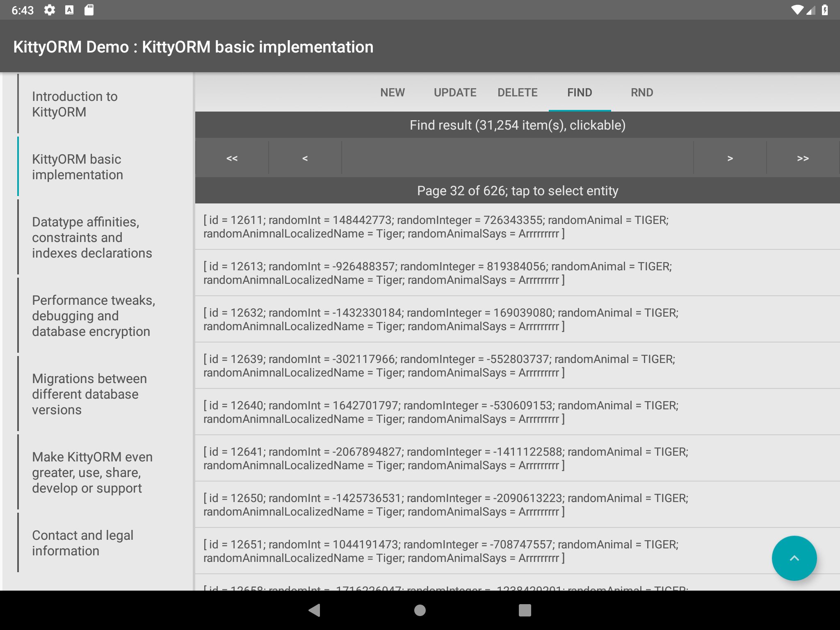Open Contact and legal information

tap(105, 543)
